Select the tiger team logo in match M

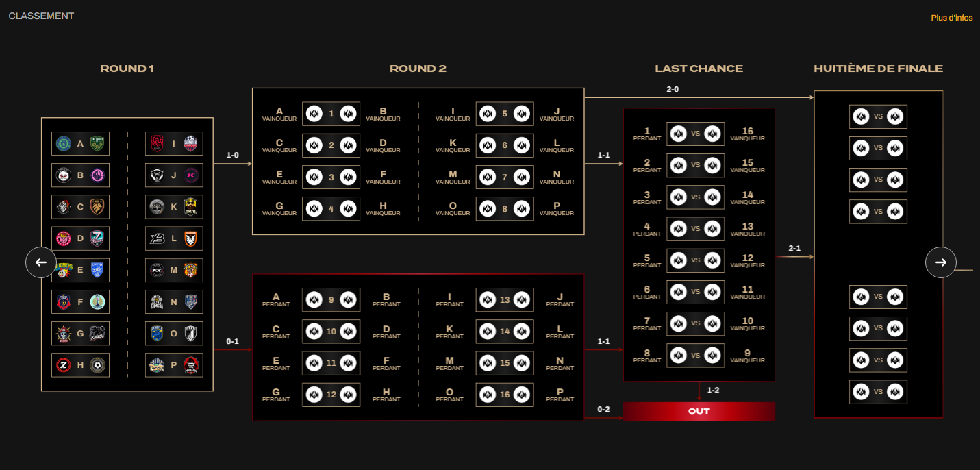[x=190, y=270]
